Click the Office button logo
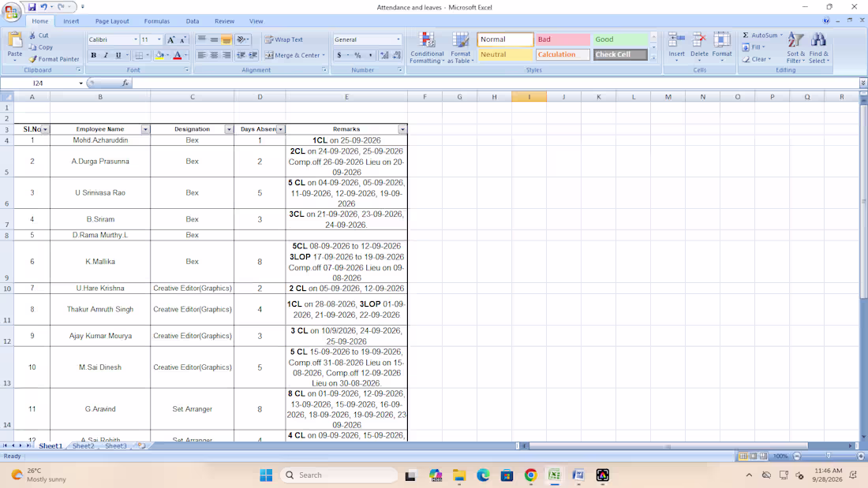 [x=11, y=12]
